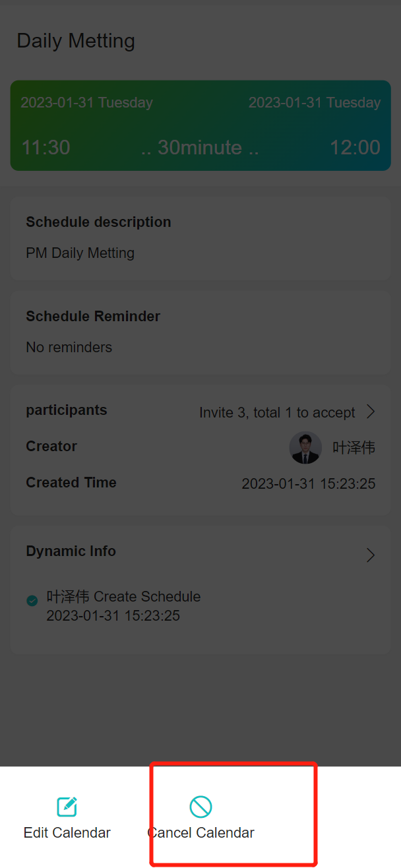This screenshot has height=868, width=401.
Task: Tap the green schedule time banner
Action: (200, 125)
